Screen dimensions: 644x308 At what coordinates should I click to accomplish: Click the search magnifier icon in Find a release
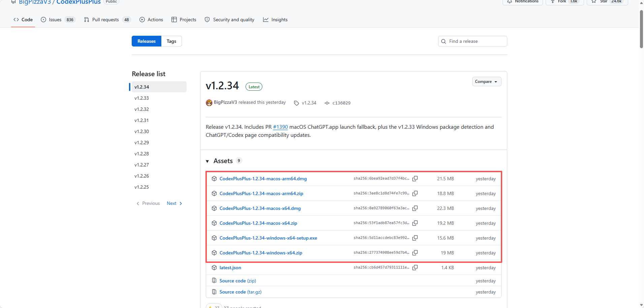click(x=444, y=41)
